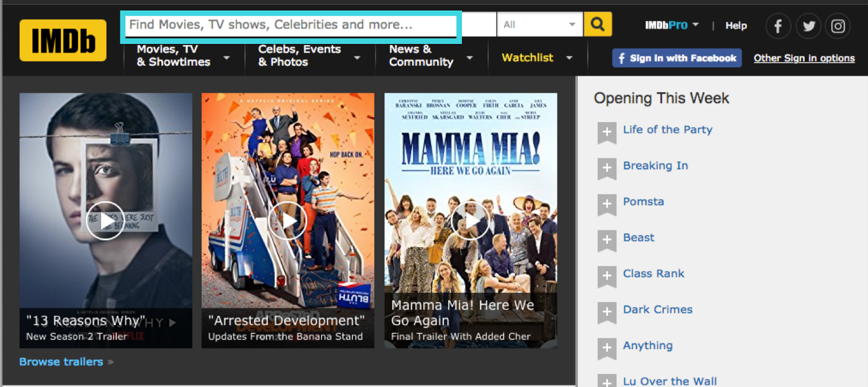This screenshot has height=387, width=868.
Task: Add Lu Over the Wall to watchlist
Action: pyautogui.click(x=607, y=381)
